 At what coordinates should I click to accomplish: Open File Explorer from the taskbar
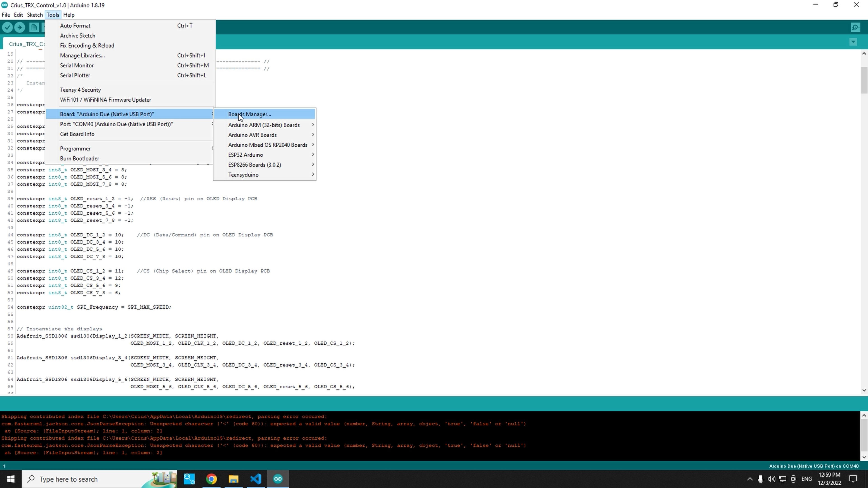pyautogui.click(x=234, y=479)
